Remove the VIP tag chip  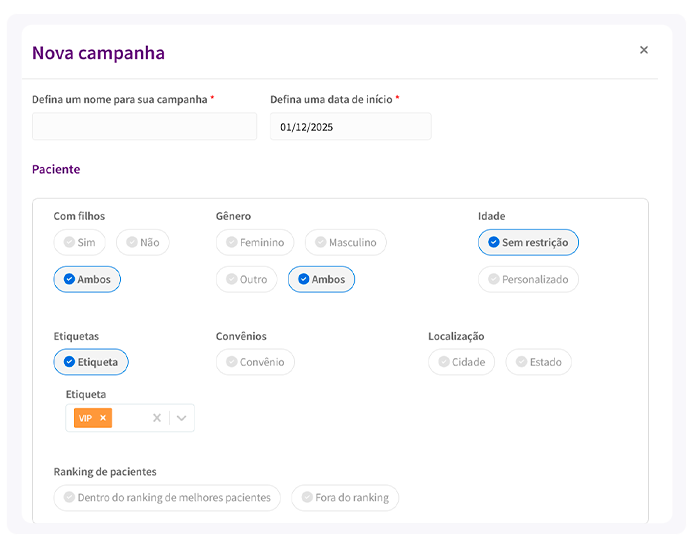103,418
